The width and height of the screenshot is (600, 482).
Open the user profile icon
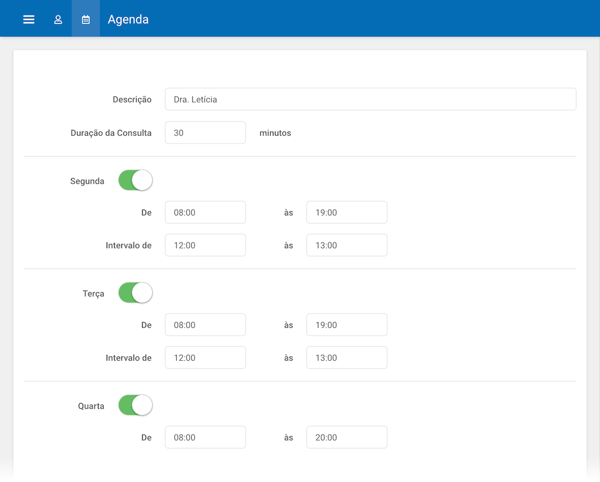pyautogui.click(x=58, y=20)
